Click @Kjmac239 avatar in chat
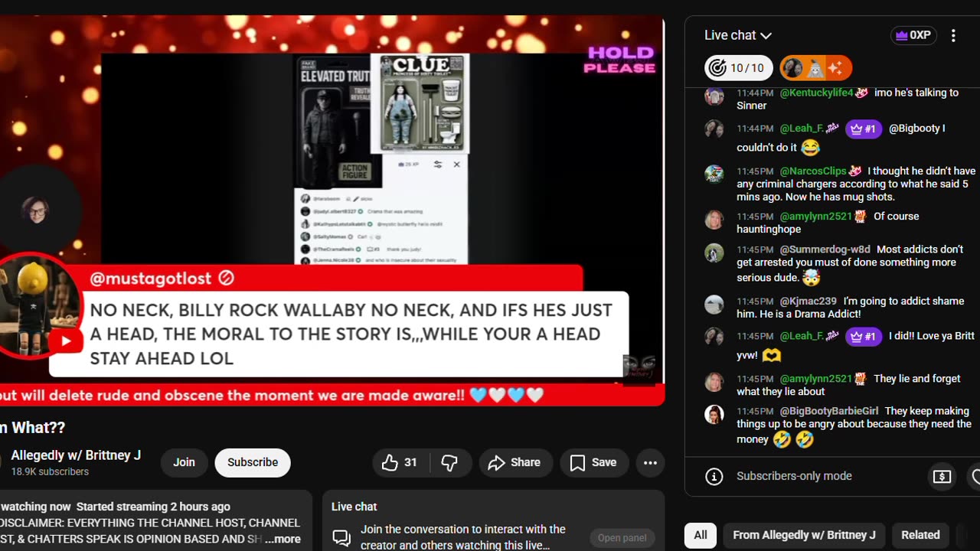The width and height of the screenshot is (980, 551). 714,304
